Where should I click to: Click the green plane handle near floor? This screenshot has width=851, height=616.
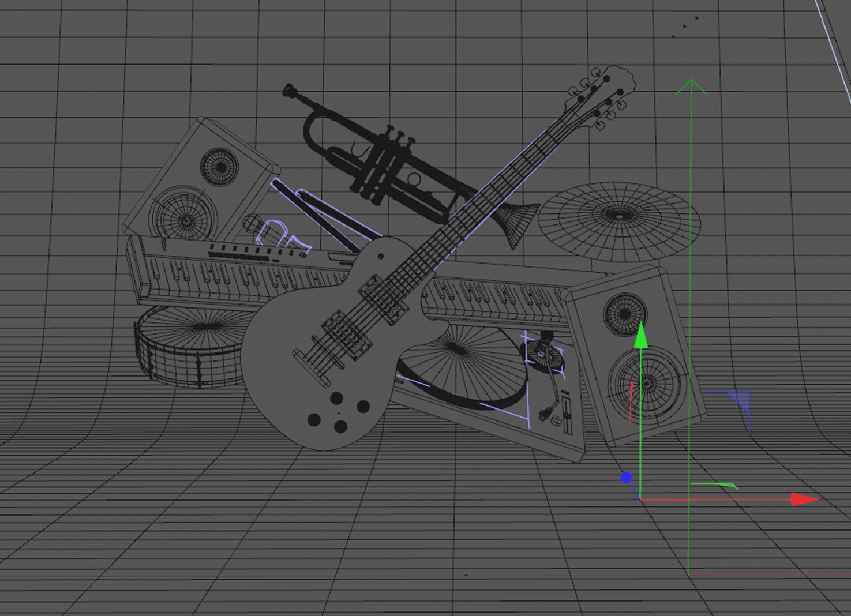pyautogui.click(x=714, y=485)
